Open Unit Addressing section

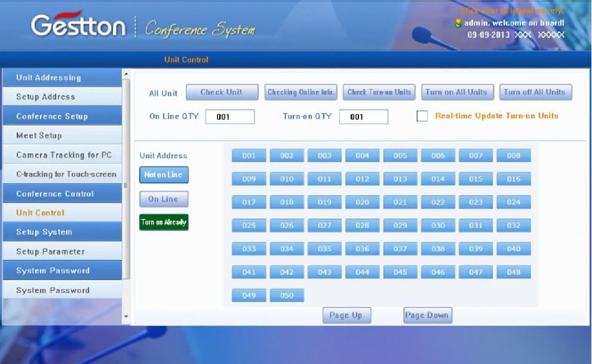pyautogui.click(x=62, y=78)
